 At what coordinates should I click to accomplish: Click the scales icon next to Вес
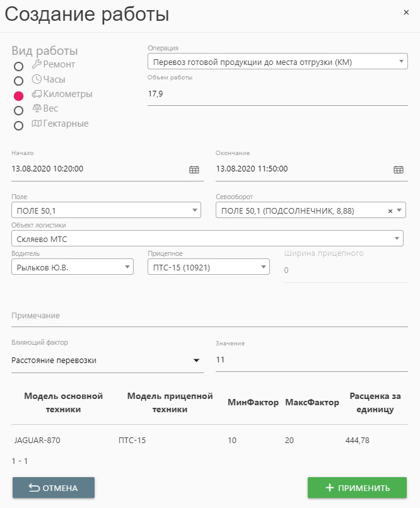tap(37, 108)
